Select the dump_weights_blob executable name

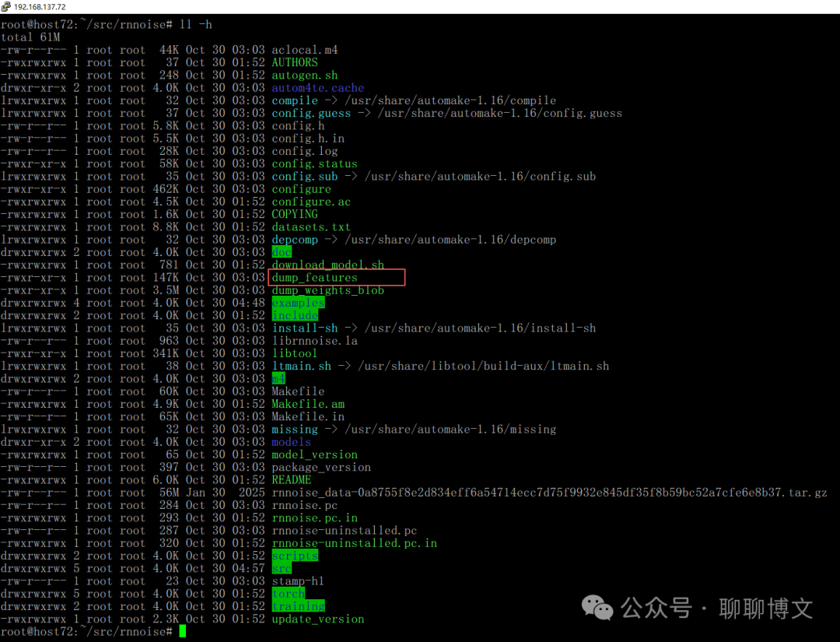pyautogui.click(x=328, y=290)
